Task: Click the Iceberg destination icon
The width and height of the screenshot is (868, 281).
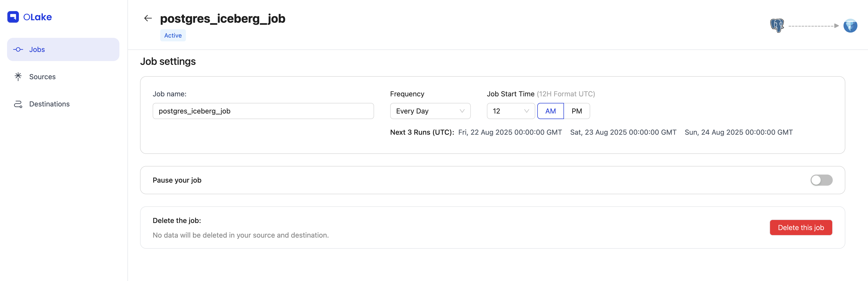Action: pos(850,26)
